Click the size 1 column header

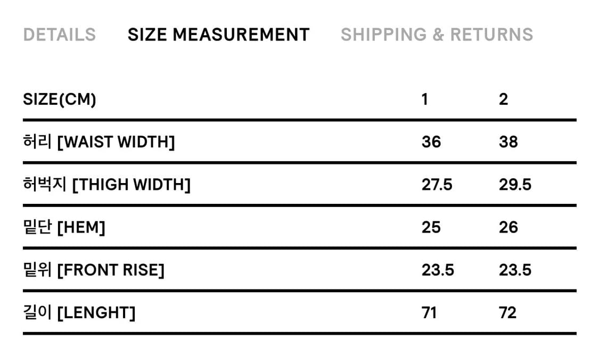[x=424, y=100]
